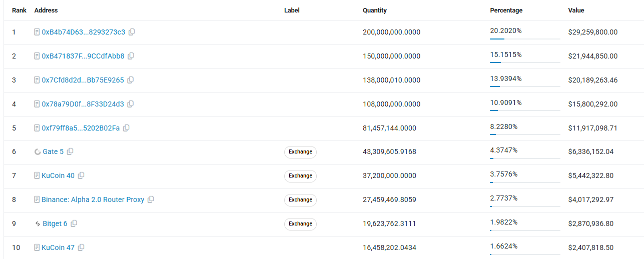Select value $20,189,263.46
The image size is (644, 259).
pos(593,80)
